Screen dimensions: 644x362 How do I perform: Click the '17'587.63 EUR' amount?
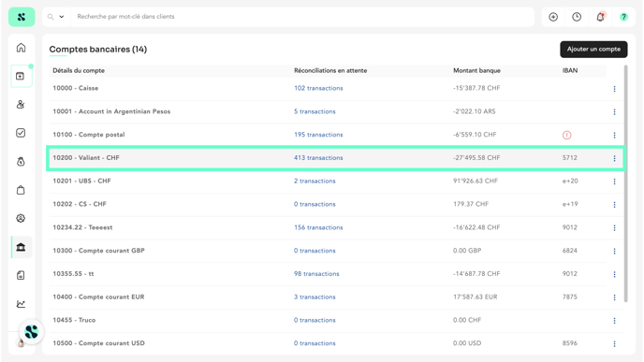click(x=475, y=297)
